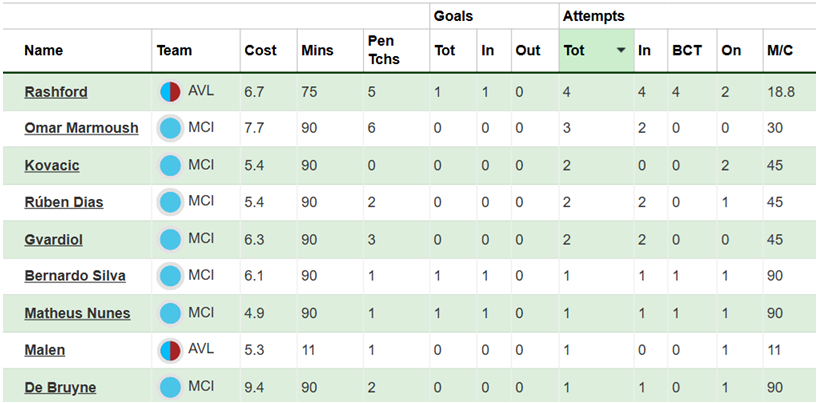Screen dimensions: 819x403
Task: Click De Bruyne's MCI team badge
Action: point(170,387)
